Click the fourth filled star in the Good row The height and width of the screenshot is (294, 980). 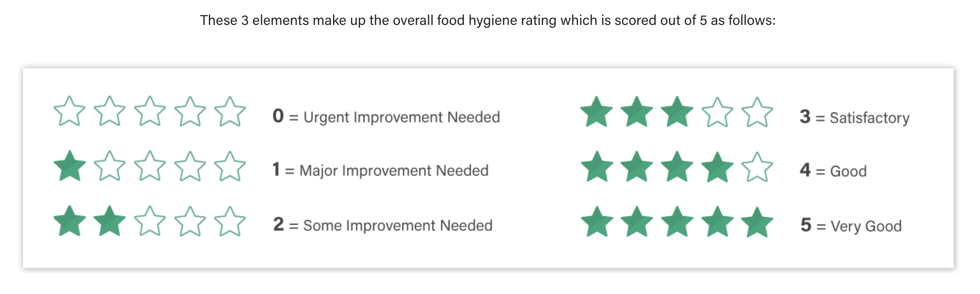[x=717, y=167]
